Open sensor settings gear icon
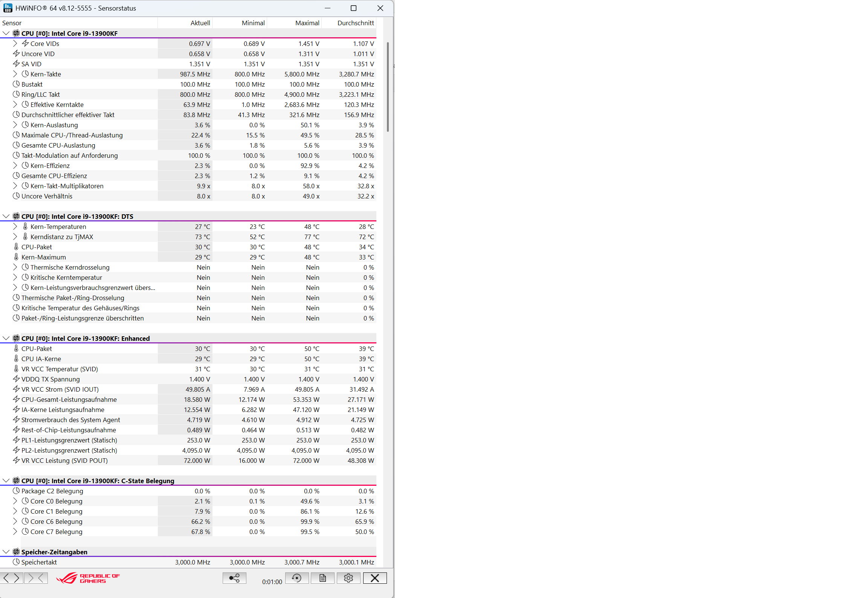This screenshot has height=598, width=868. [x=348, y=578]
